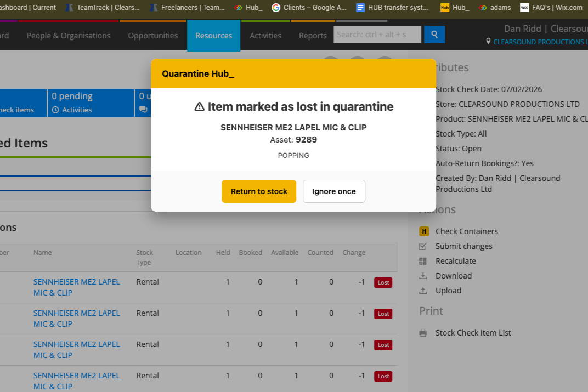The height and width of the screenshot is (392, 588).
Task: Click the Ignore once button
Action: click(333, 191)
